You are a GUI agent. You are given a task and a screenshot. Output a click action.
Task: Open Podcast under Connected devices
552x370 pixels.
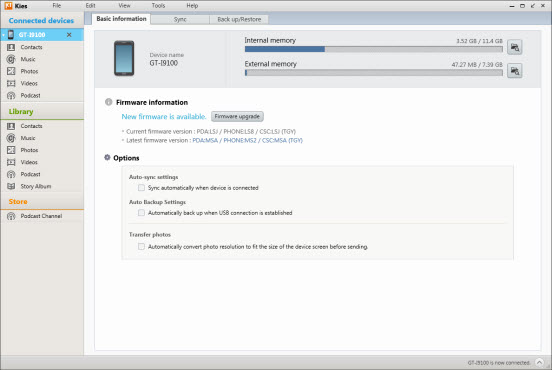point(30,95)
